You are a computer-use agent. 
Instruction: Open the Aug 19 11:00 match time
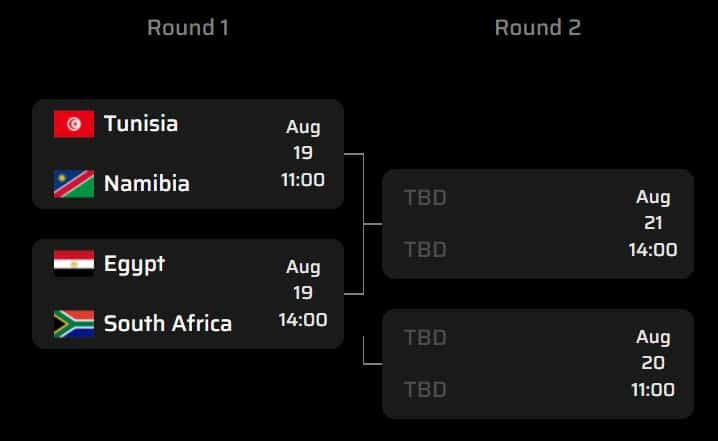(x=303, y=153)
